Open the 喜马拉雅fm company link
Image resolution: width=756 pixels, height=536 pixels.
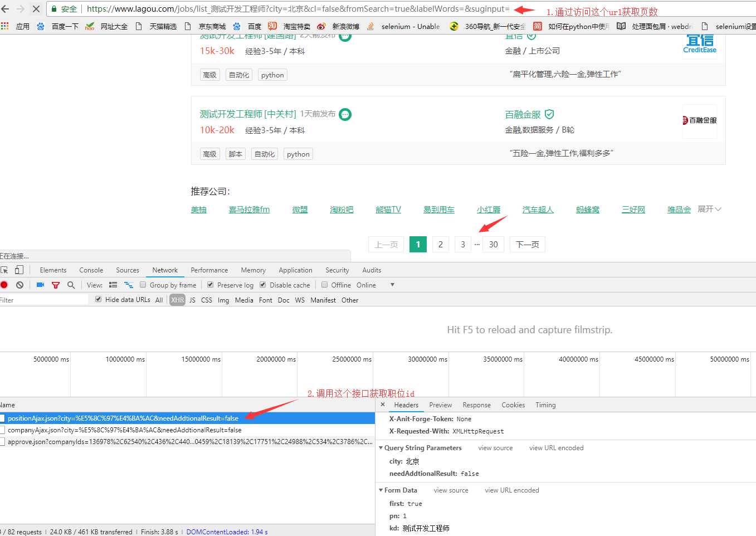249,209
